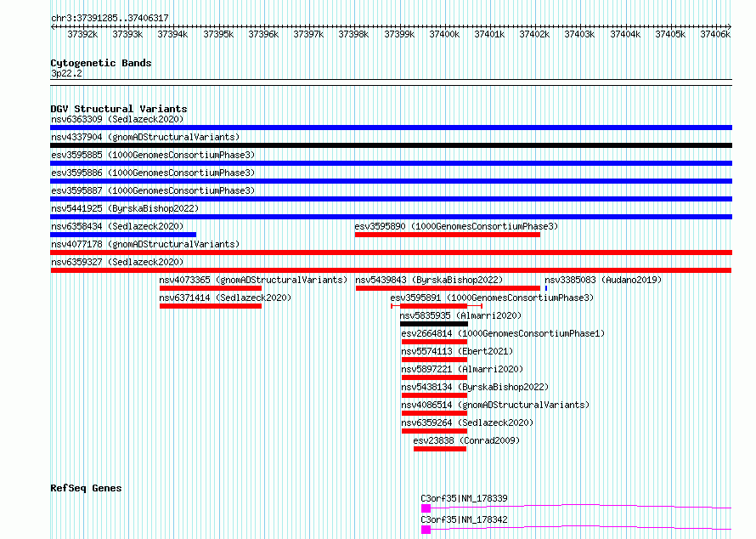Screen dimensions: 756x539
Task: Open nsv4077178 (gnomADStructuralVariants) label
Action: [x=145, y=244]
